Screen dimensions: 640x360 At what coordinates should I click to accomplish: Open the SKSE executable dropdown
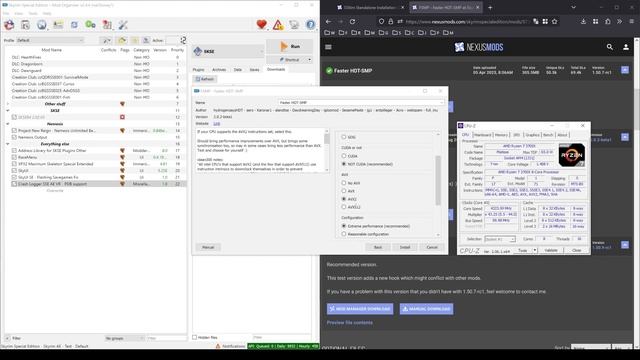(x=228, y=51)
